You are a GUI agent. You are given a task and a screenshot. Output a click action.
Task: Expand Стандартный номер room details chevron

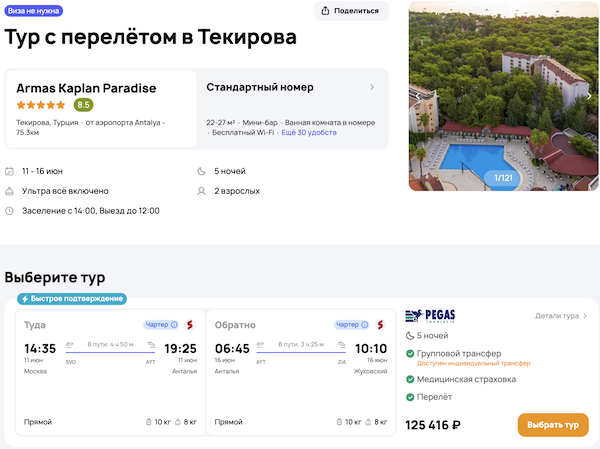(x=372, y=87)
